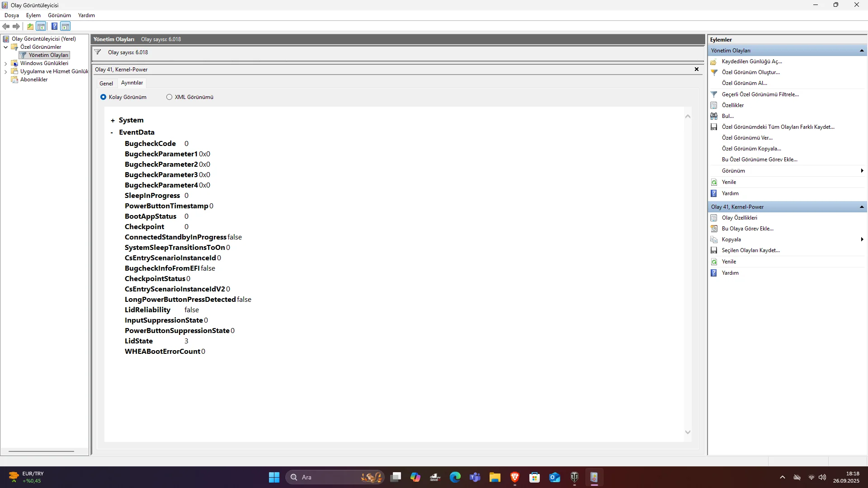Close the Olay 41 Kernel-Power details pane
The width and height of the screenshot is (868, 488).
point(696,69)
